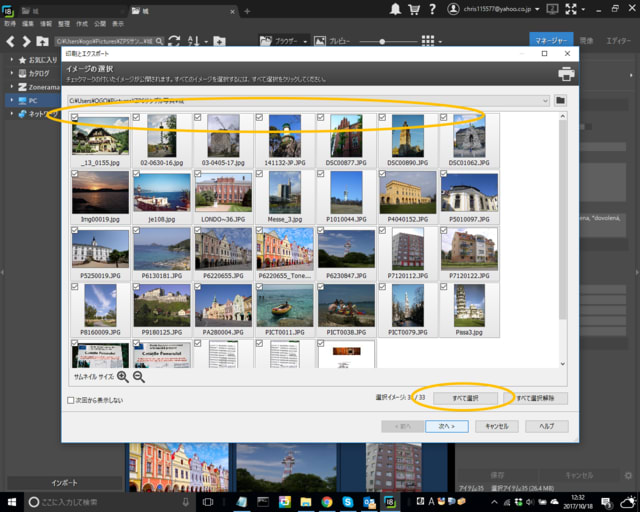The image size is (640, 512).
Task: Click the folder browse icon beside path field
Action: 561,101
